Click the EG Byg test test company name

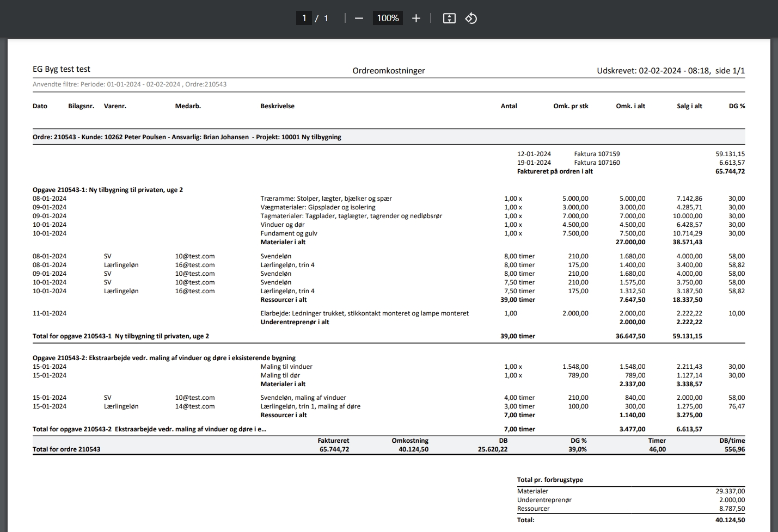(62, 69)
